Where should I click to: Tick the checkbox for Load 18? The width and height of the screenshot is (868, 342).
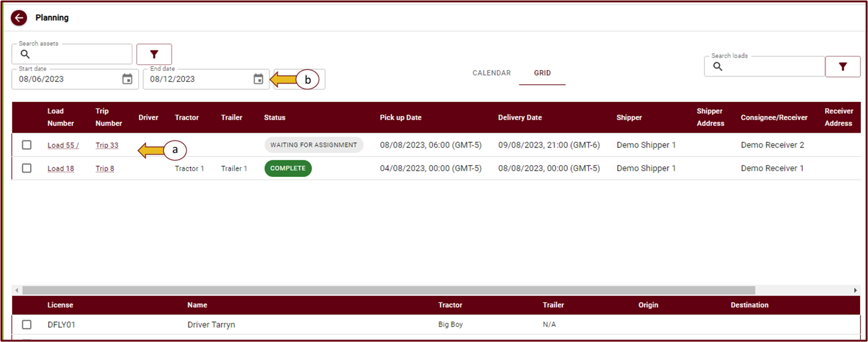27,168
